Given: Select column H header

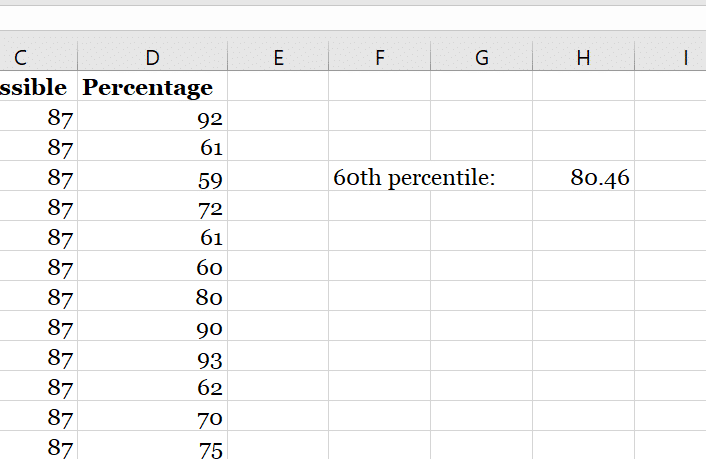Looking at the screenshot, I should pyautogui.click(x=583, y=58).
